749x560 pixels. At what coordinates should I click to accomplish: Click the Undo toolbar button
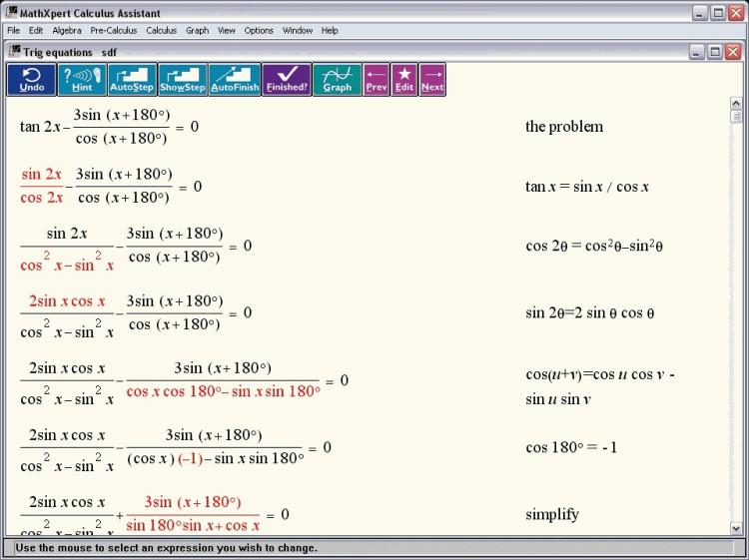(32, 80)
